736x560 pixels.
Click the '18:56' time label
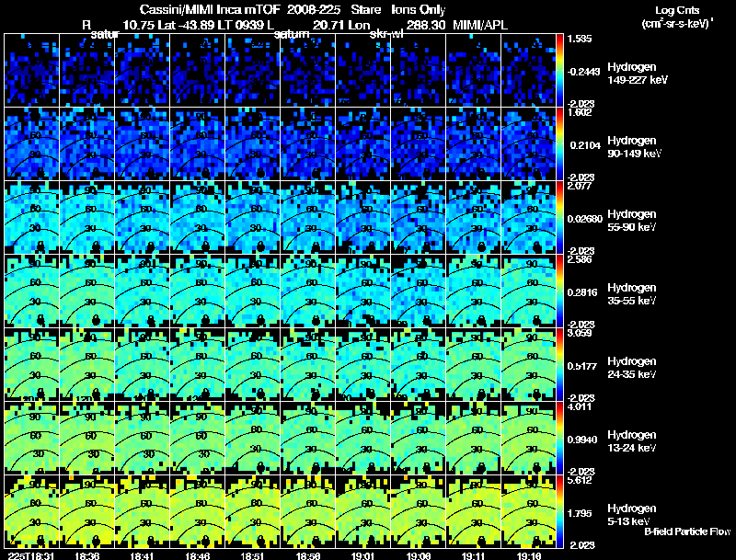(308, 555)
